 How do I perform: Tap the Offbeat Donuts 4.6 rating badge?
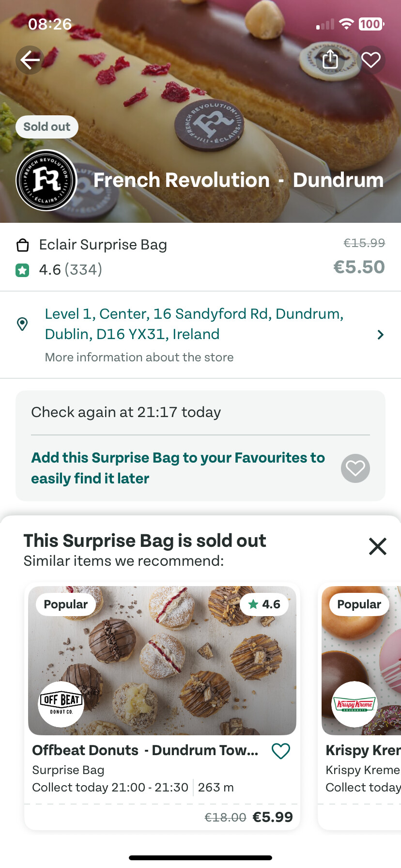click(x=264, y=604)
